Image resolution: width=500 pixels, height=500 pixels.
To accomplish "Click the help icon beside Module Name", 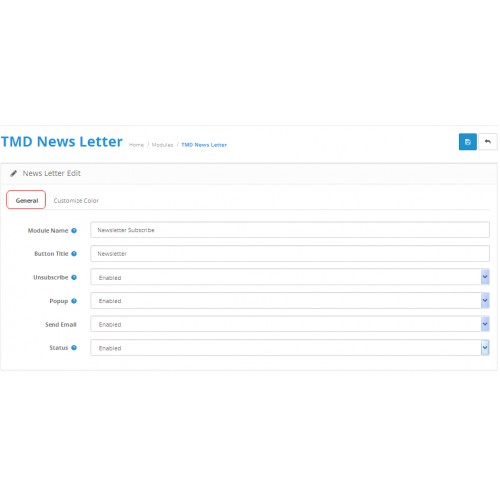I will [74, 230].
